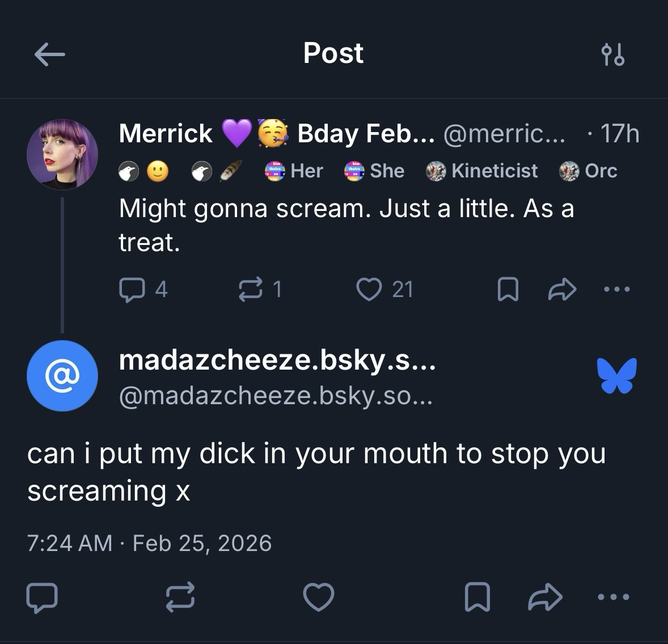
Task: Open Merrick's profile avatar
Action: (62, 154)
